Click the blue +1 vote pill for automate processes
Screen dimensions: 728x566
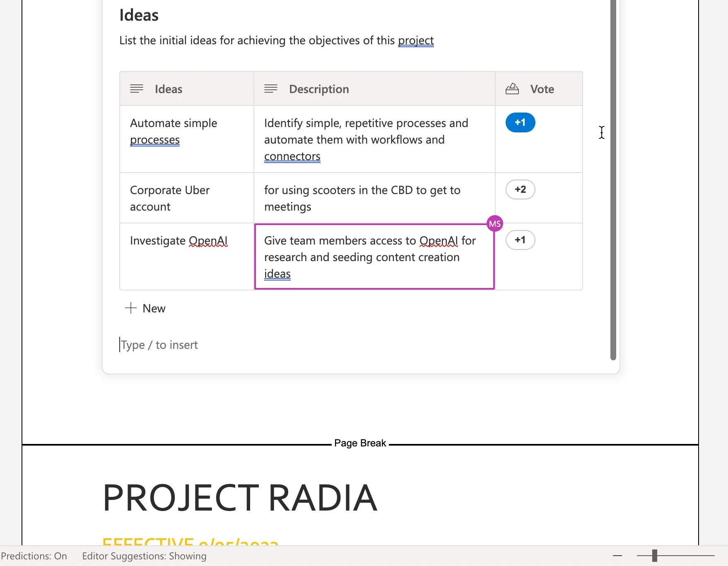[520, 122]
